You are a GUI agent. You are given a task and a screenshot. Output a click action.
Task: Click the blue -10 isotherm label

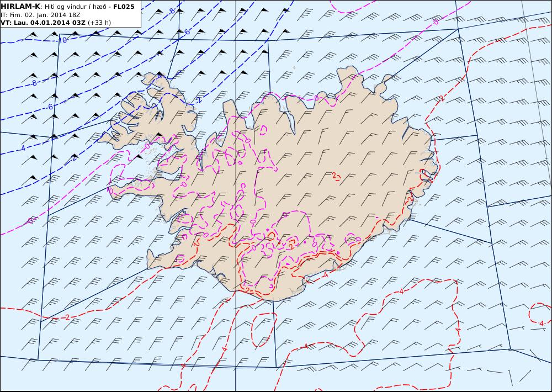click(x=62, y=40)
